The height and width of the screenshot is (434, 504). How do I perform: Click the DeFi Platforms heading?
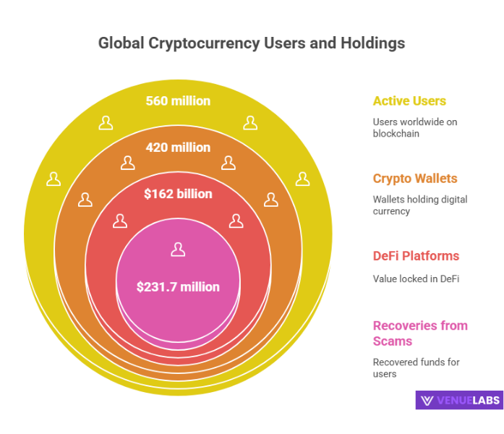click(x=416, y=256)
